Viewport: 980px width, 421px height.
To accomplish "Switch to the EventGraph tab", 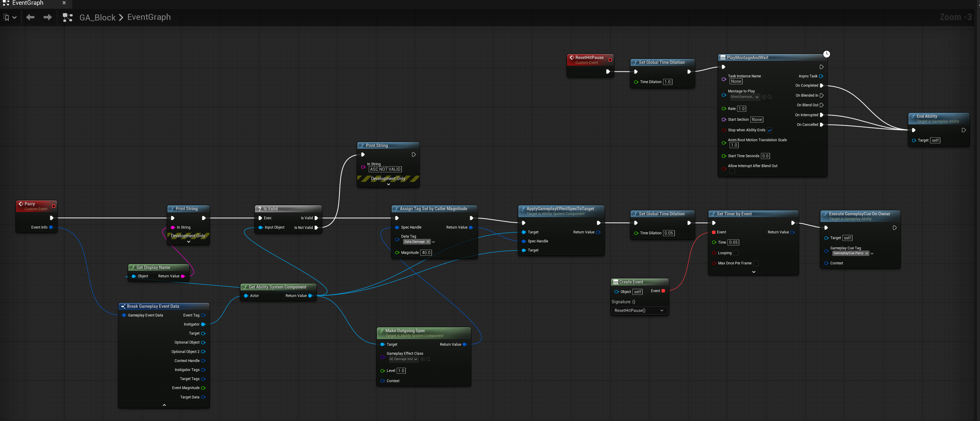I will click(x=28, y=3).
